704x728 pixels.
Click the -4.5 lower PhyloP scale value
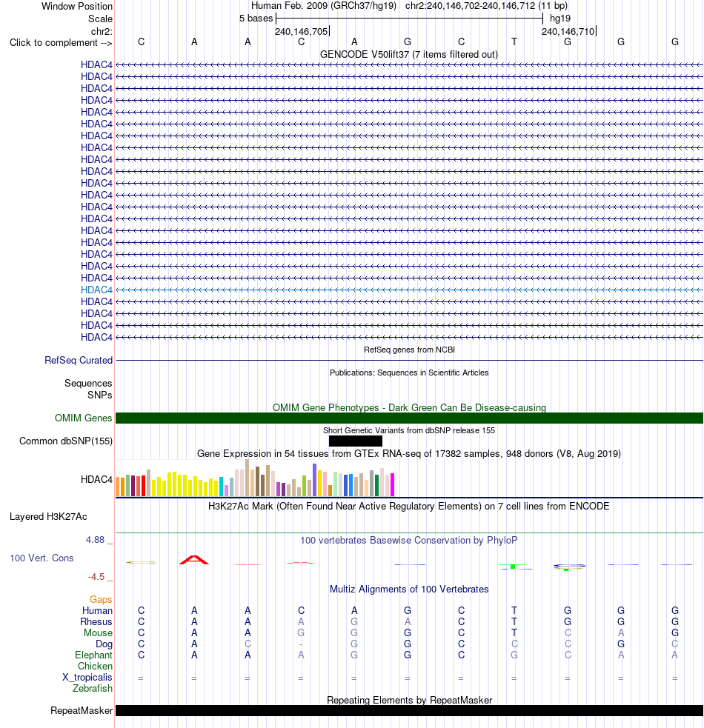96,577
